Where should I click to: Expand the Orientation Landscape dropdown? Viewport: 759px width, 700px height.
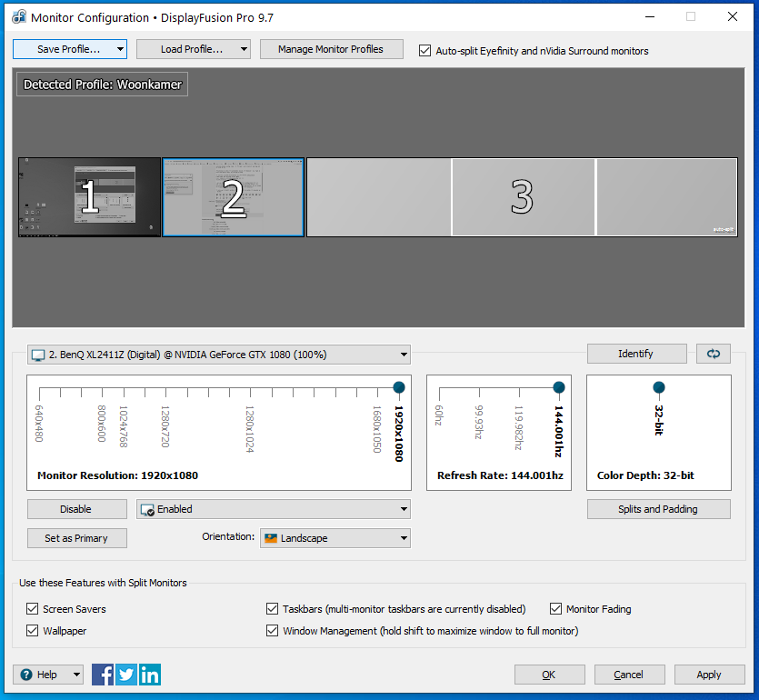coord(335,538)
